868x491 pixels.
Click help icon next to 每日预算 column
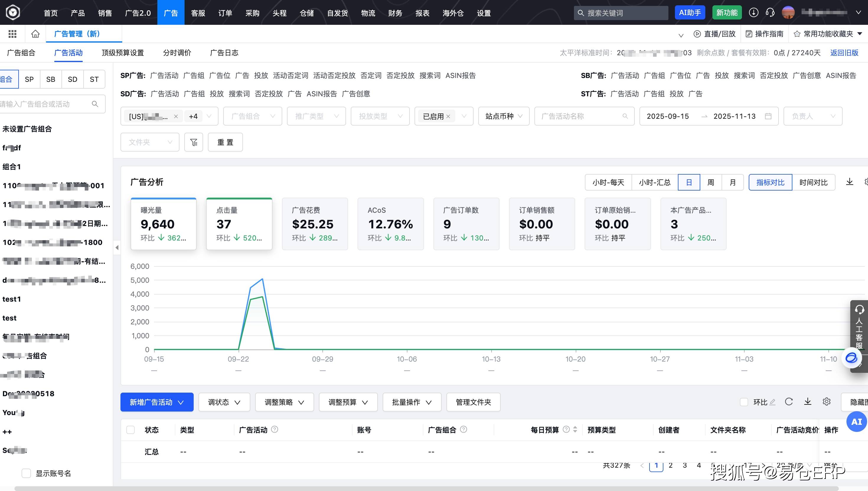coord(566,429)
